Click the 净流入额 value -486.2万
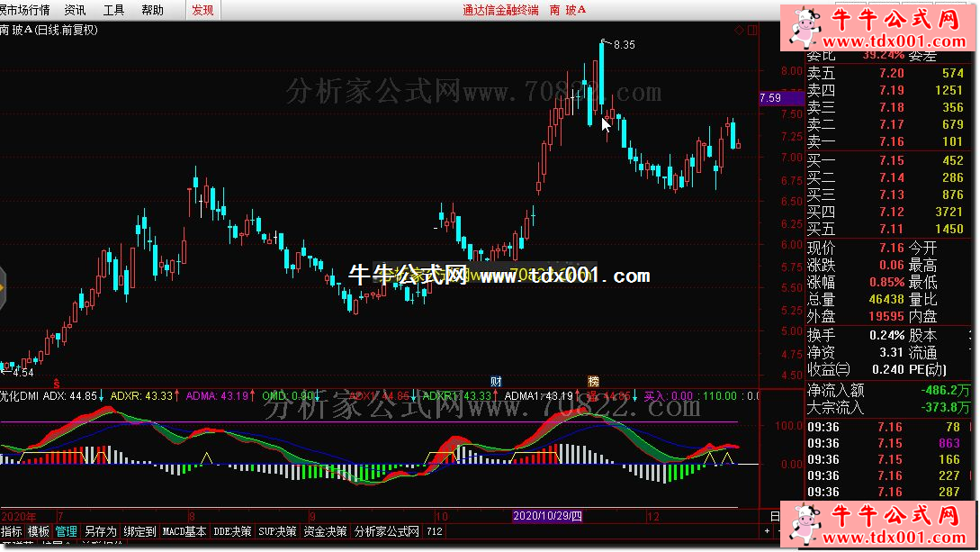 [x=945, y=391]
